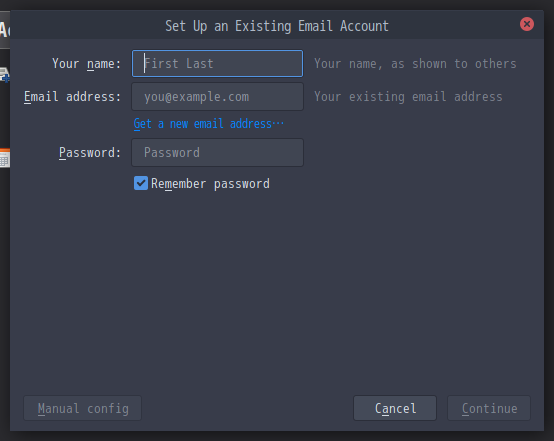Click the Password label
554x441 pixels.
pos(90,153)
